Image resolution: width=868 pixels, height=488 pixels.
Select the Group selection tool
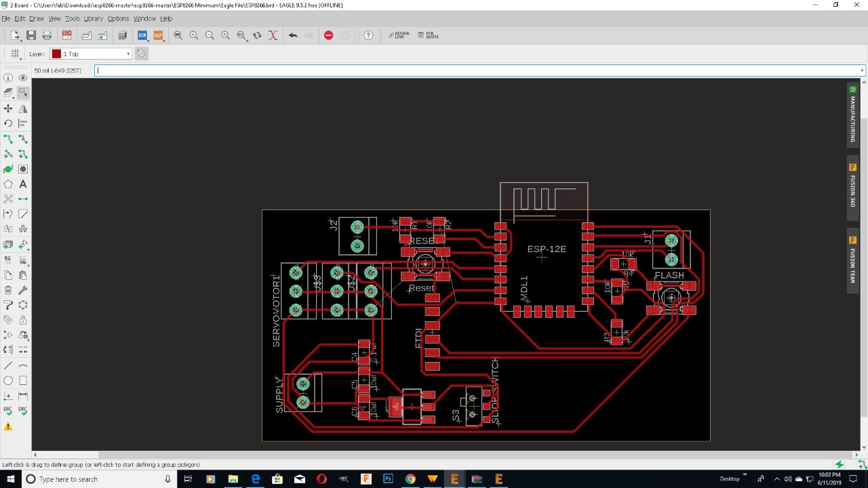(23, 93)
